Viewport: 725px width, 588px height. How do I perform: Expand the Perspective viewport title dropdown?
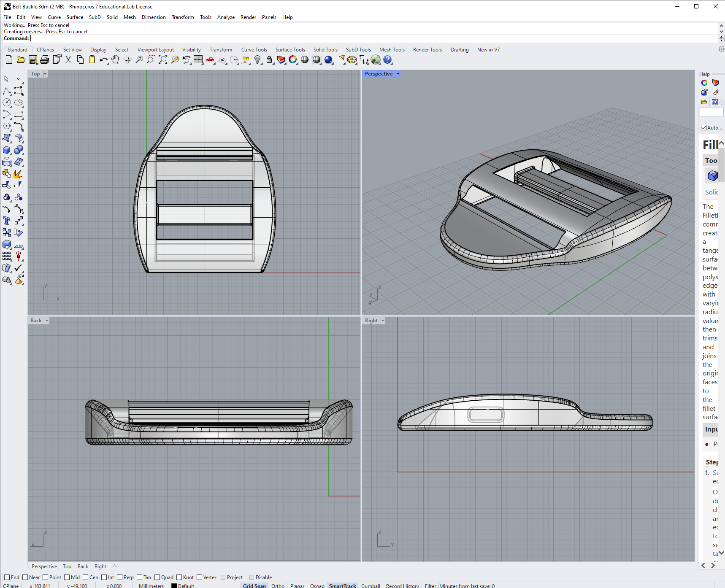point(398,74)
